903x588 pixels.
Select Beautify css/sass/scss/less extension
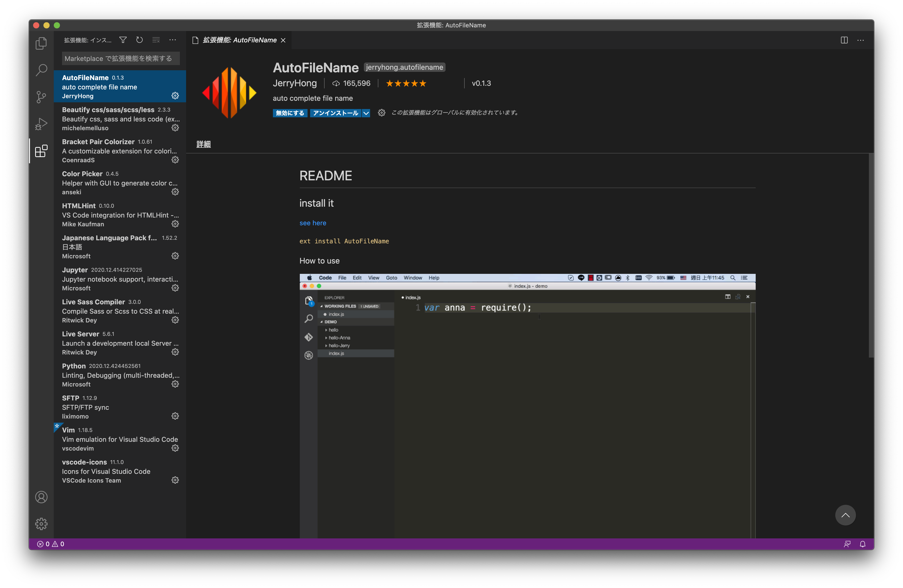(x=120, y=118)
